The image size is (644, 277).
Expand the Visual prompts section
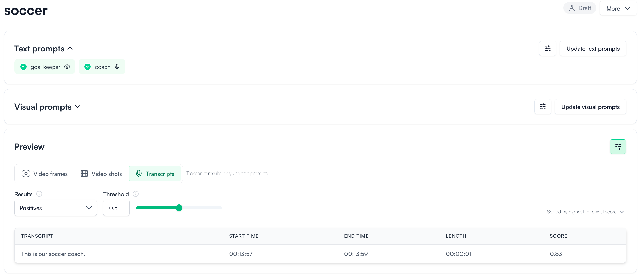point(77,107)
